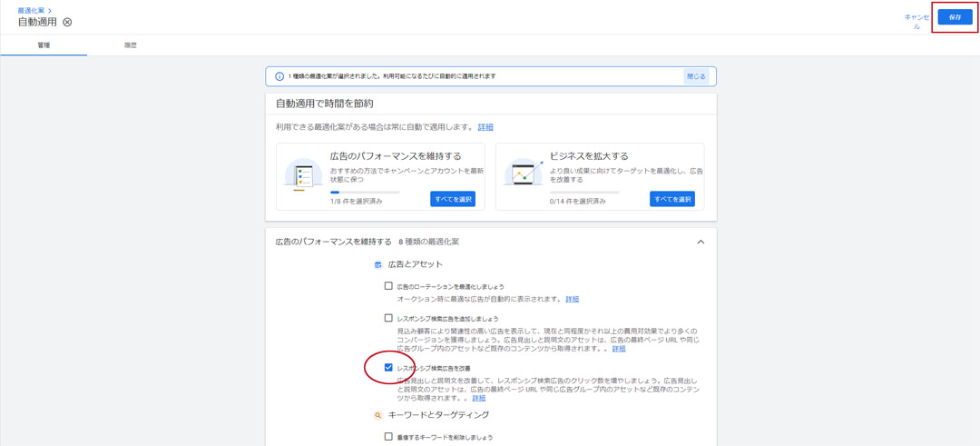Uncheck the レスポンシブ検索広告を改善 checkbox
The height and width of the screenshot is (446, 980).
(x=388, y=367)
